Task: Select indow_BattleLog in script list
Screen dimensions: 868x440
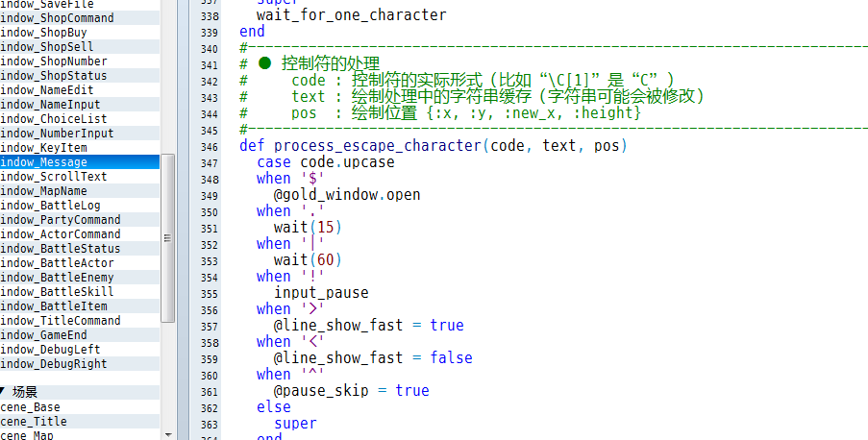Action: coord(80,206)
